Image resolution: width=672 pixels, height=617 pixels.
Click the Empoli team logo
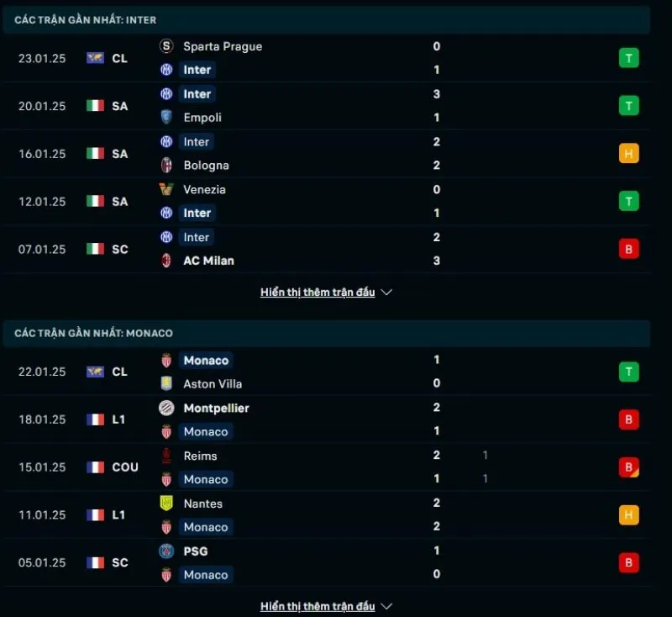tap(165, 118)
